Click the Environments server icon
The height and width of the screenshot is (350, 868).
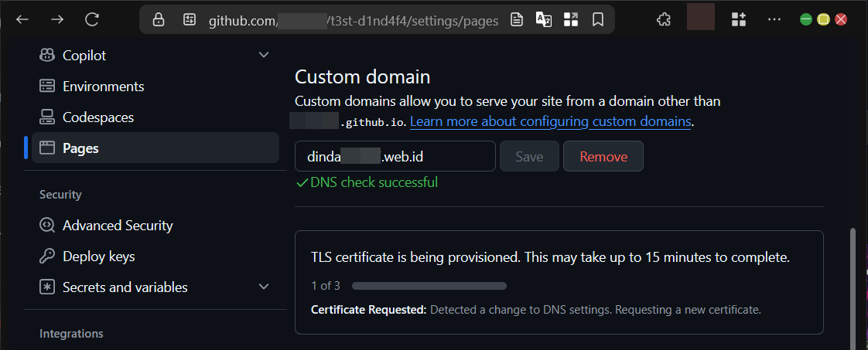[47, 87]
